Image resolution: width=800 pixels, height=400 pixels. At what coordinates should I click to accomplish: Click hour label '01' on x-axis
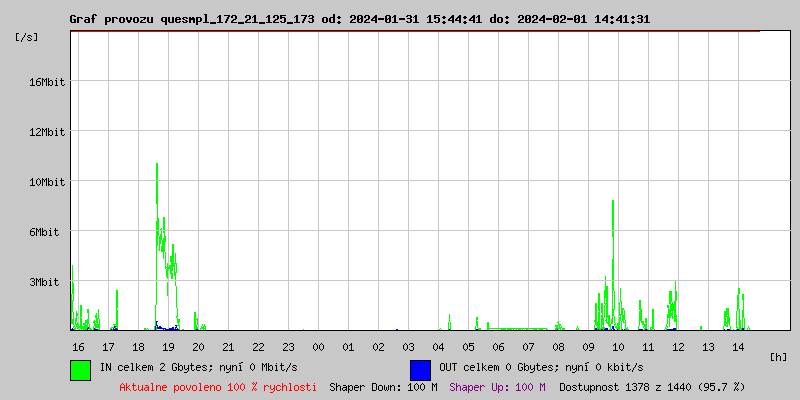(x=348, y=347)
